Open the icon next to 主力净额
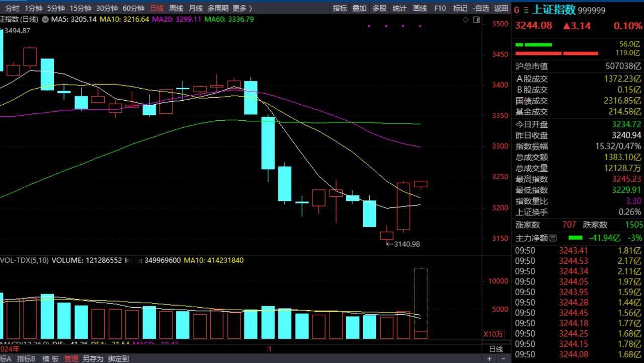Image resolution: width=644 pixels, height=363 pixels. 553,238
